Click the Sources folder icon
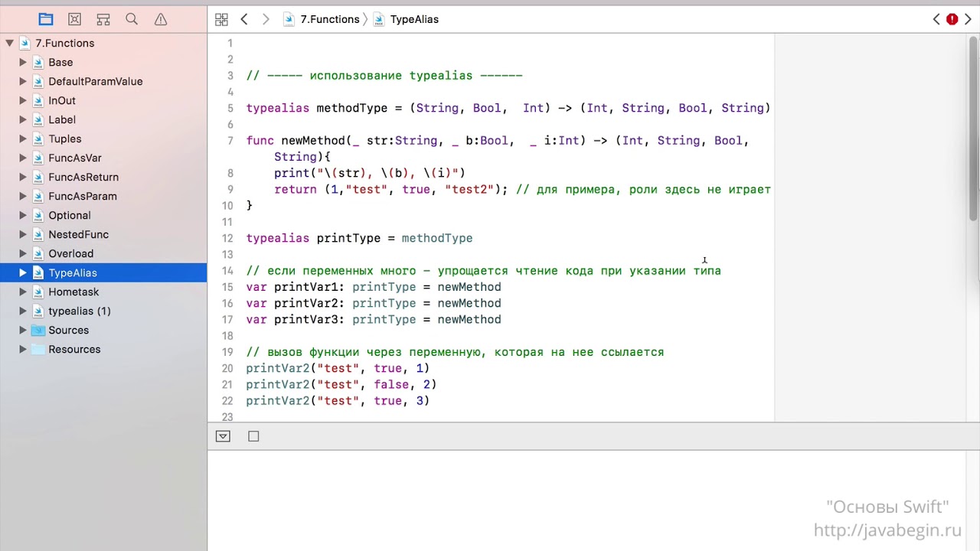Screen dimensions: 980x551 pyautogui.click(x=38, y=330)
